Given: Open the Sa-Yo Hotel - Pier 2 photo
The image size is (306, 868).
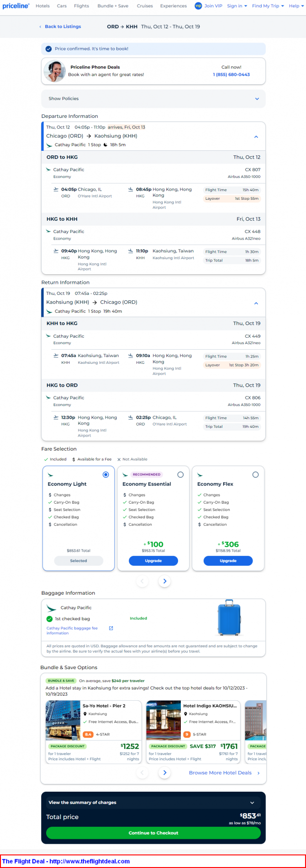Looking at the screenshot, I should (63, 721).
